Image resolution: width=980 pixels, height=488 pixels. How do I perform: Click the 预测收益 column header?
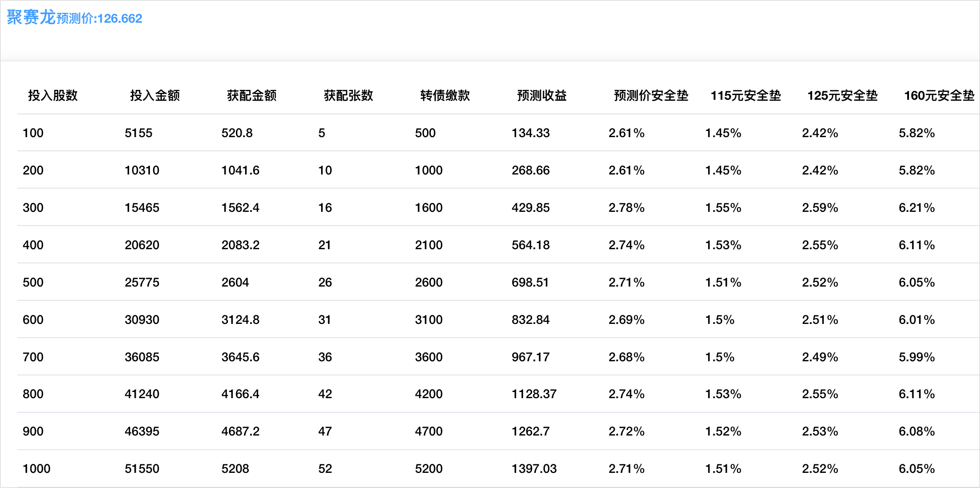[542, 96]
